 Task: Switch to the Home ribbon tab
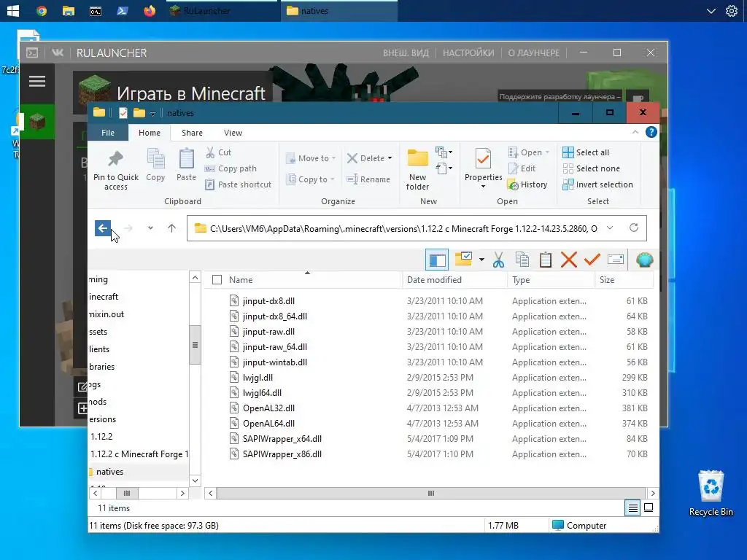tap(149, 133)
